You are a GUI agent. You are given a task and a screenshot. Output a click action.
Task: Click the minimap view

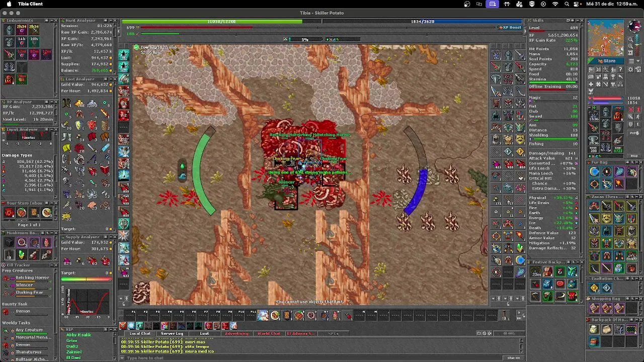606,38
